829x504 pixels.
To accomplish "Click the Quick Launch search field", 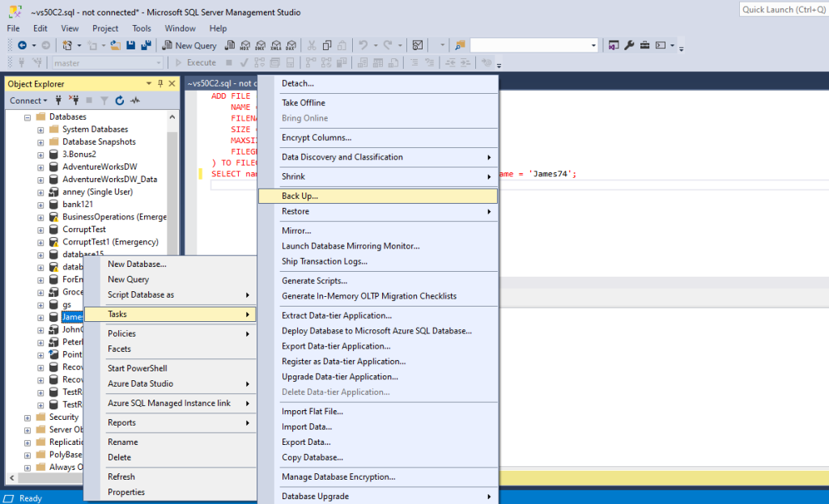I will [x=784, y=10].
